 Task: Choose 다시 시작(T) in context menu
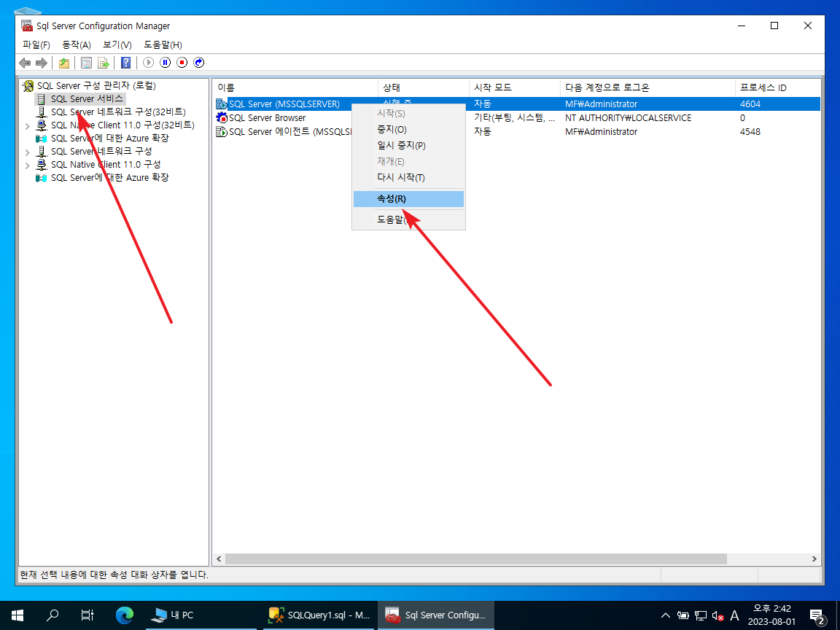pyautogui.click(x=408, y=177)
